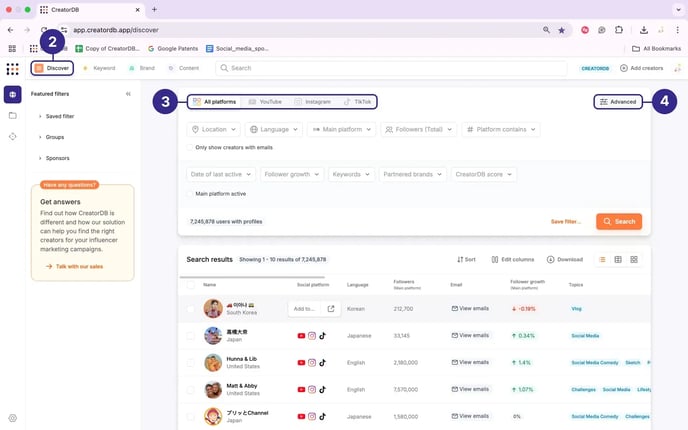Click the TikTok icon in the 高橋大奈 row
This screenshot has width=688, height=430.
pos(322,336)
